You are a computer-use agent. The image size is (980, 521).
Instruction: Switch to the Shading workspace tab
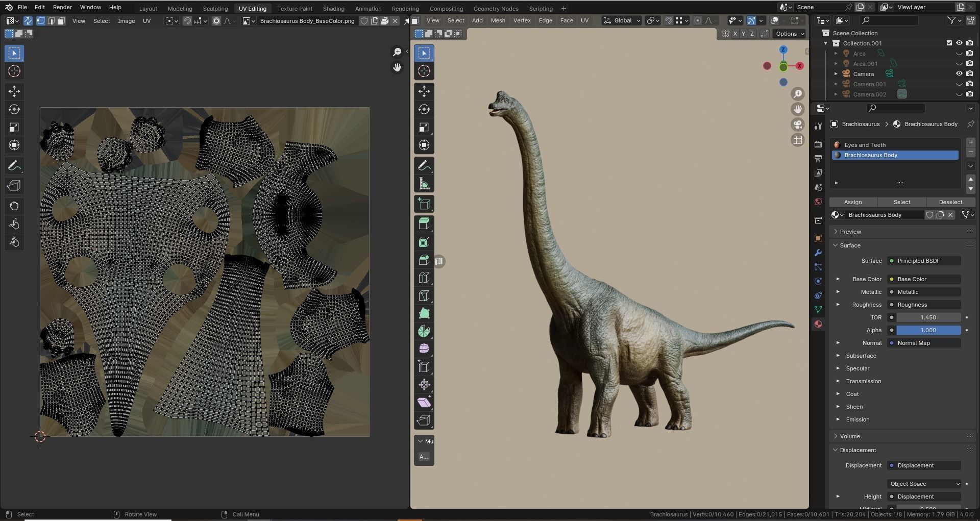point(333,9)
